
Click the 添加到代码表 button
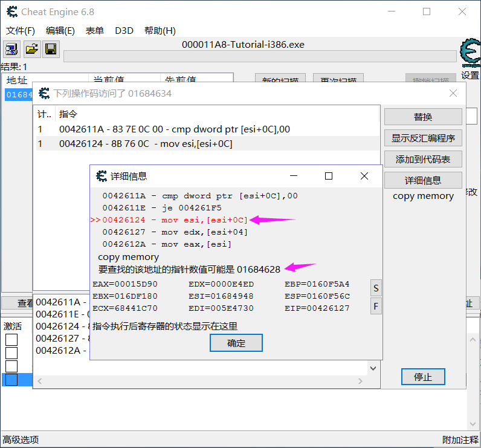coord(423,159)
